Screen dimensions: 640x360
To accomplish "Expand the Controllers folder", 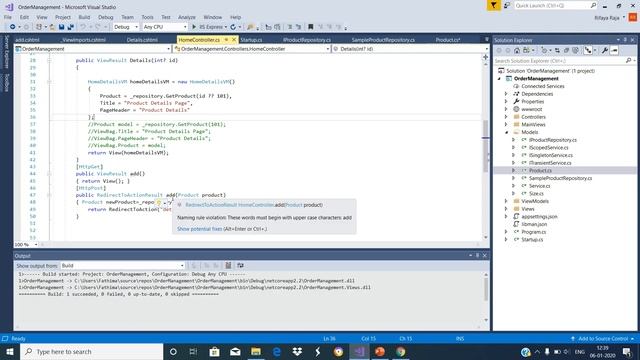I will pyautogui.click(x=507, y=117).
